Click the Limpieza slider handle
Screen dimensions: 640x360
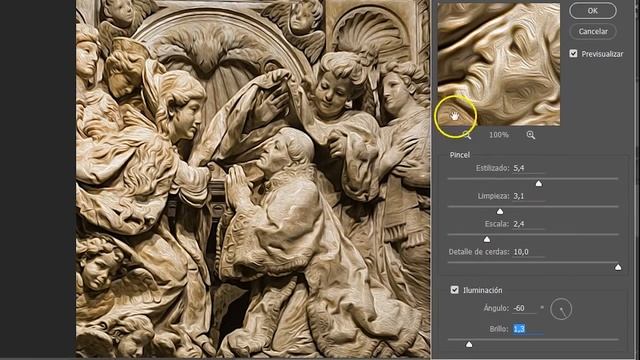click(500, 211)
